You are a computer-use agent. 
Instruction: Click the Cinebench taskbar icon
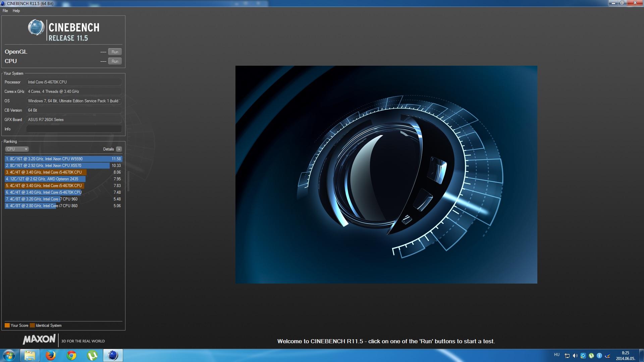click(113, 355)
